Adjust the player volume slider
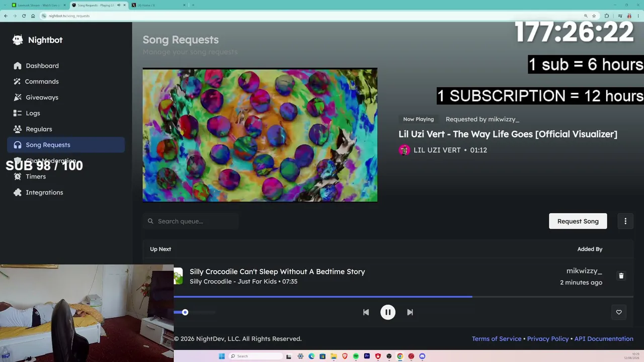Image resolution: width=644 pixels, height=362 pixels. [x=195, y=312]
